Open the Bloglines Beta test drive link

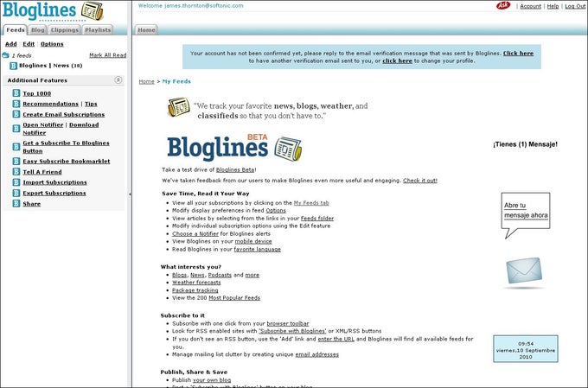pyautogui.click(x=235, y=170)
